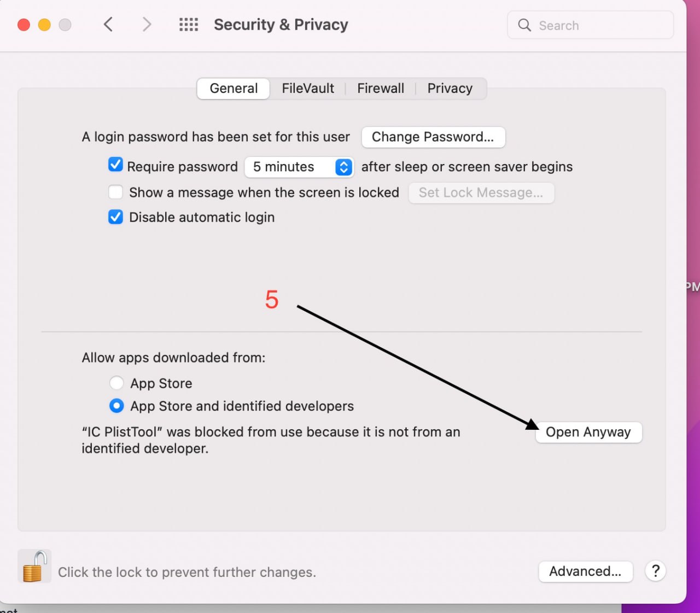Open the Privacy tab
The image size is (700, 613).
tap(450, 89)
